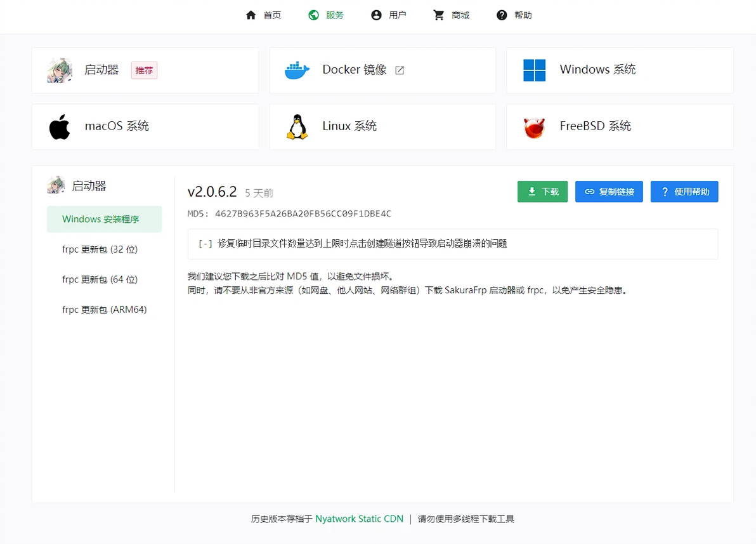Click the green 下载 button

point(542,192)
